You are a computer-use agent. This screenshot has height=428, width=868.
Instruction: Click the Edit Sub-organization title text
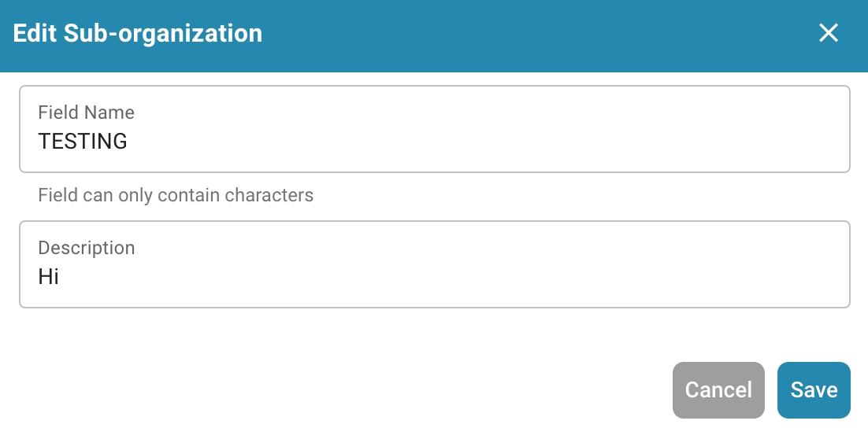click(x=138, y=34)
